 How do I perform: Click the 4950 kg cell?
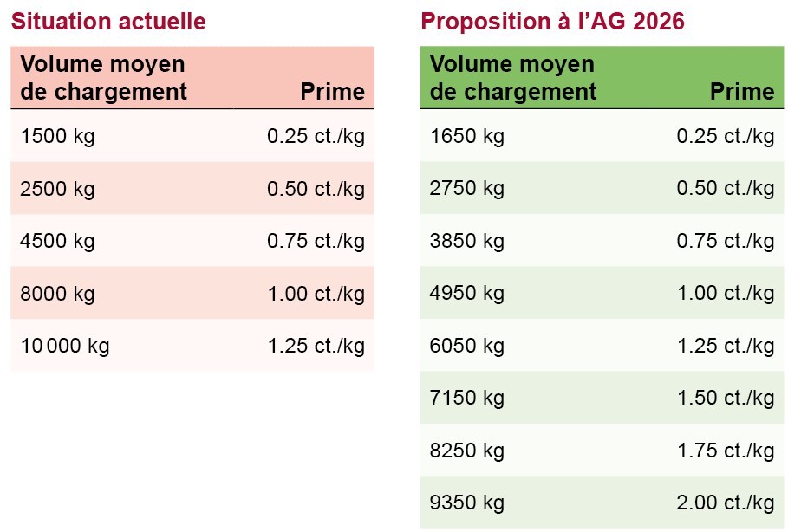466,294
